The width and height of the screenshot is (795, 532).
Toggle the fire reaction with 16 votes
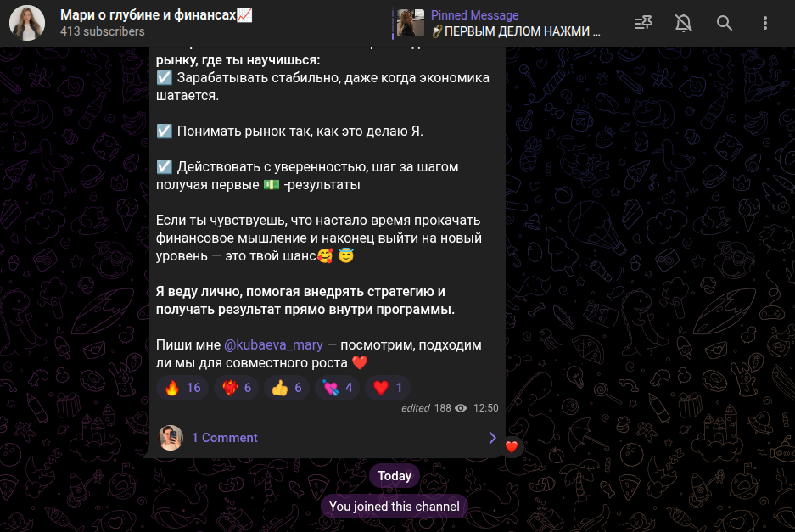182,388
